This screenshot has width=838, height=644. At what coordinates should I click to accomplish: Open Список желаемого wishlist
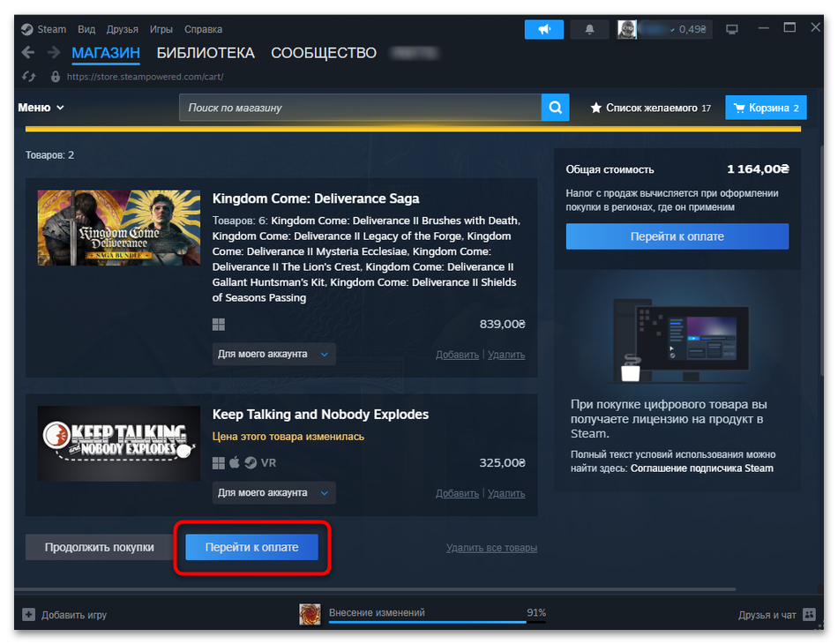tap(650, 108)
